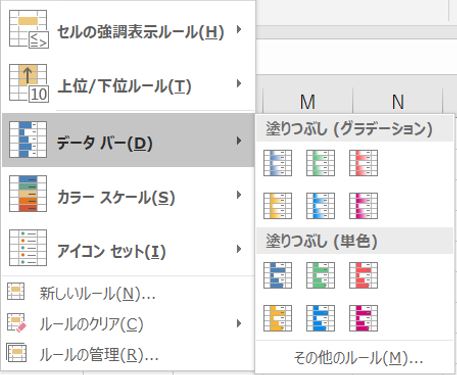Select column N header
The height and width of the screenshot is (375, 457).
click(x=398, y=101)
